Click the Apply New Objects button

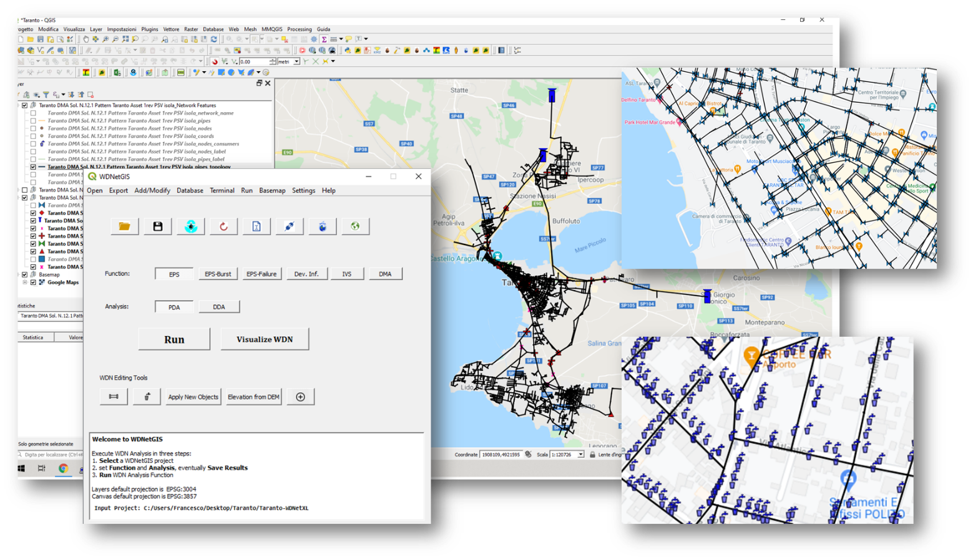click(193, 397)
